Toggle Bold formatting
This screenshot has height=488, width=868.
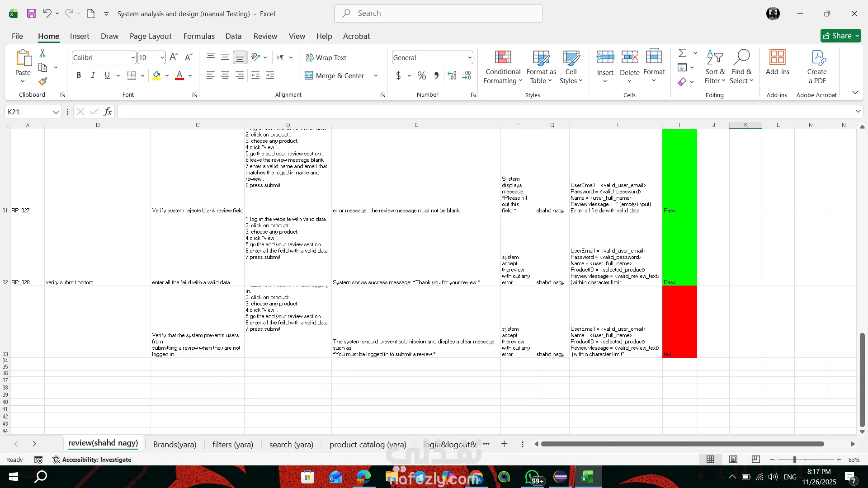tap(79, 75)
